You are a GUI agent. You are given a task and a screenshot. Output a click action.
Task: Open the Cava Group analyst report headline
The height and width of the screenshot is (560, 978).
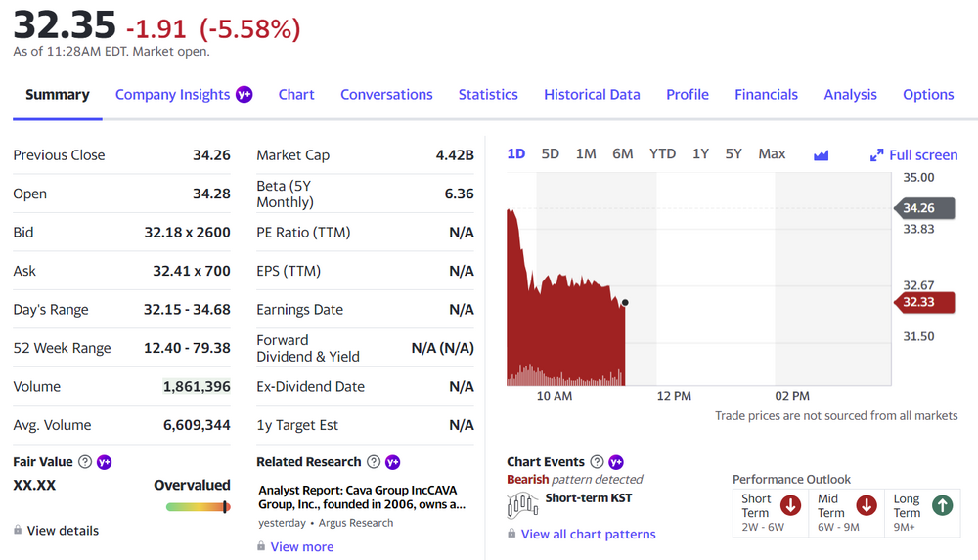pyautogui.click(x=361, y=496)
